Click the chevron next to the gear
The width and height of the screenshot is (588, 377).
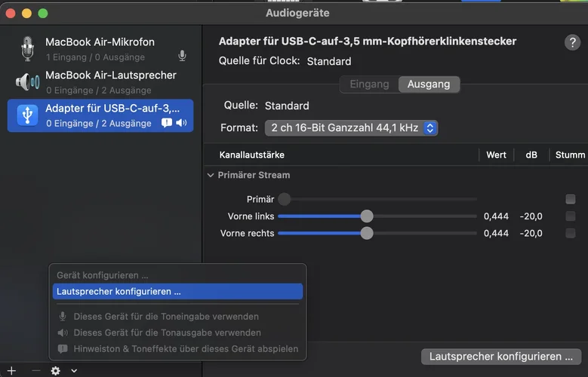74,371
